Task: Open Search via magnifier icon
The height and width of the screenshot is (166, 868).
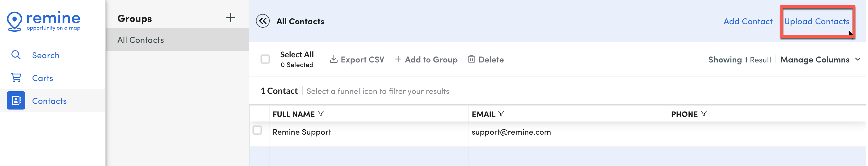Action: pos(16,55)
